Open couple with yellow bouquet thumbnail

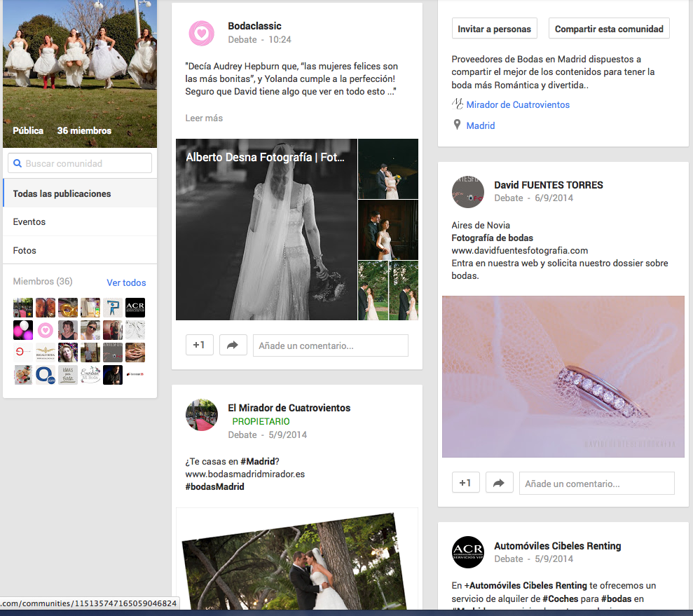pyautogui.click(x=388, y=169)
